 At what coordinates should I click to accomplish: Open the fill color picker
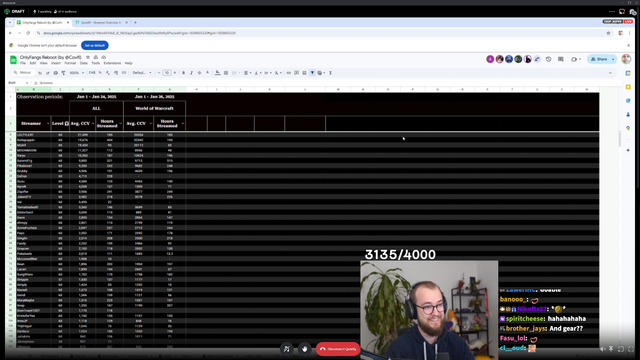pyautogui.click(x=218, y=73)
